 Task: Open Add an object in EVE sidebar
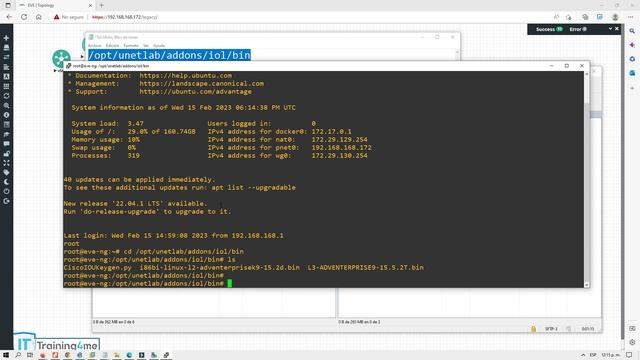[6, 38]
